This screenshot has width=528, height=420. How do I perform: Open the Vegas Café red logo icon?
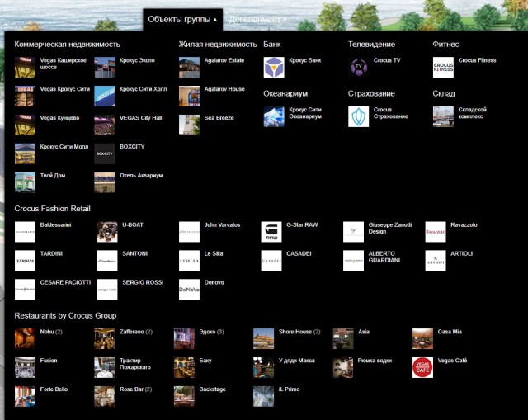(422, 367)
